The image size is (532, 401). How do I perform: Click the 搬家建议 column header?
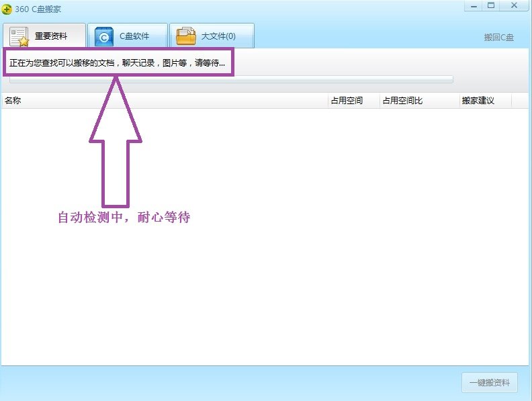(486, 101)
